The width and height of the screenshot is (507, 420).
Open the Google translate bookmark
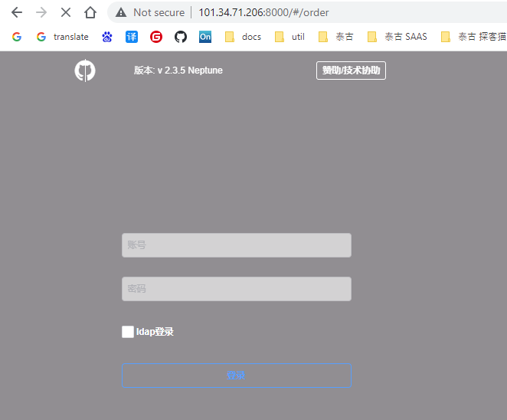62,37
